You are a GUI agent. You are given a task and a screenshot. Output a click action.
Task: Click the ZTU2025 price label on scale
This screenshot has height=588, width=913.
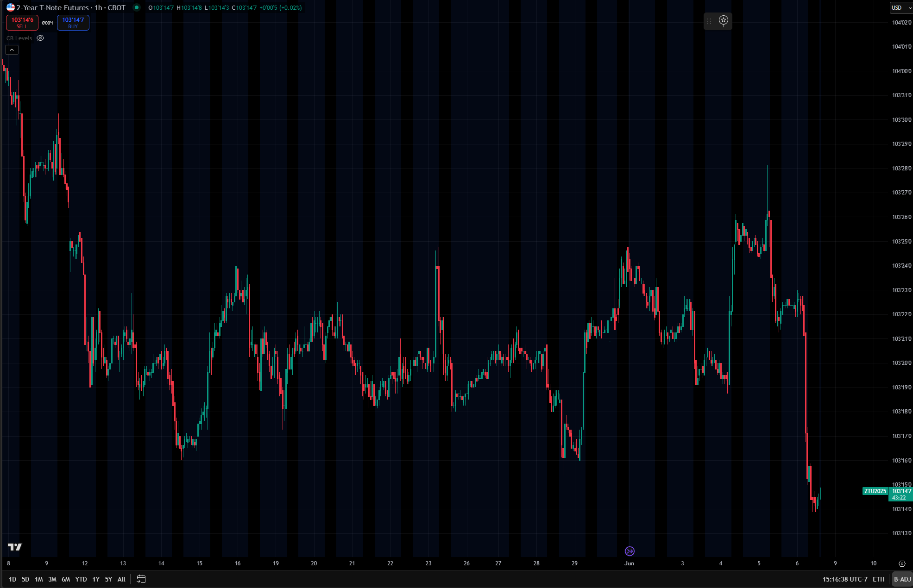coord(875,491)
